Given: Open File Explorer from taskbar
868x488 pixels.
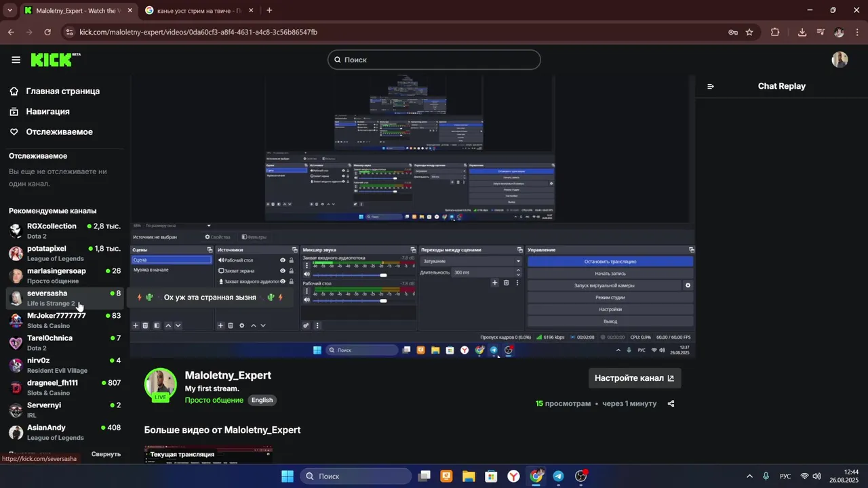Looking at the screenshot, I should 469,476.
